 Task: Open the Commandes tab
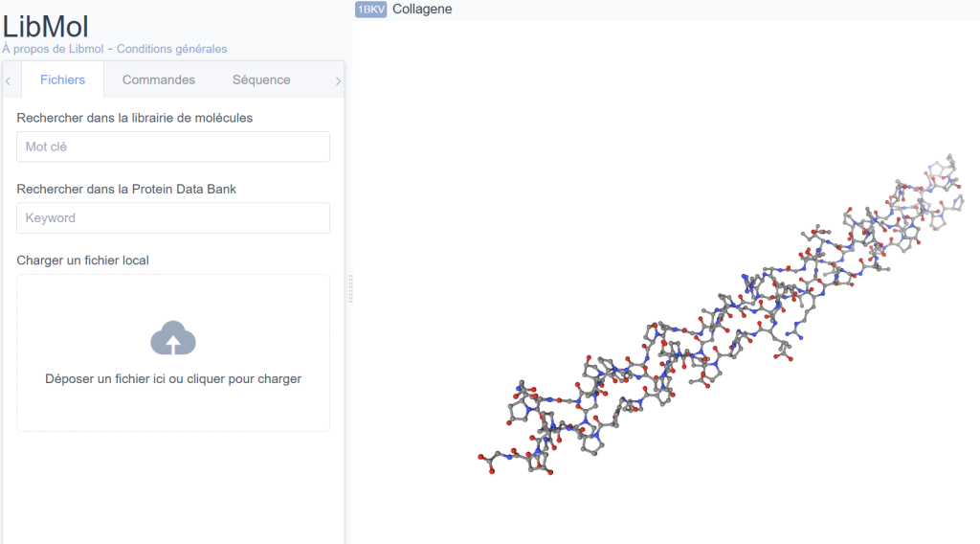[159, 80]
